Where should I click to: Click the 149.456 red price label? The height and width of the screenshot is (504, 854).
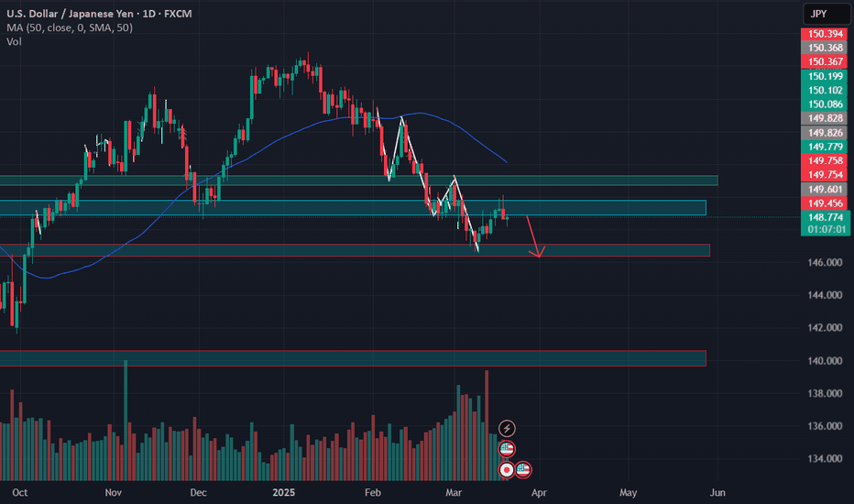825,203
